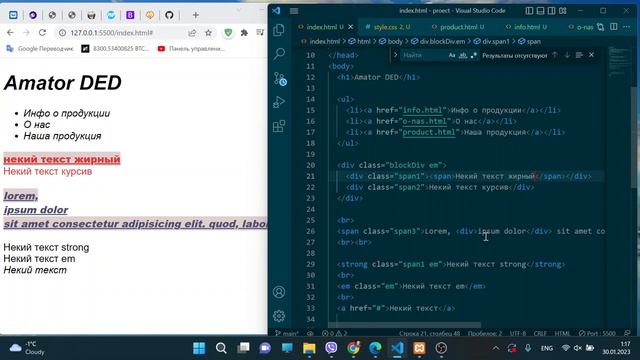640x360 pixels.
Task: Switch to the GitHub browser tab
Action: click(x=169, y=15)
